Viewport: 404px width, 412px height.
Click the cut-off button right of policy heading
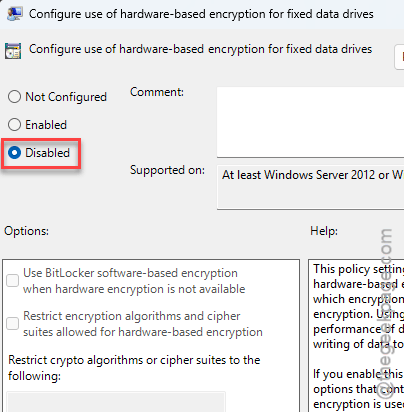point(399,57)
